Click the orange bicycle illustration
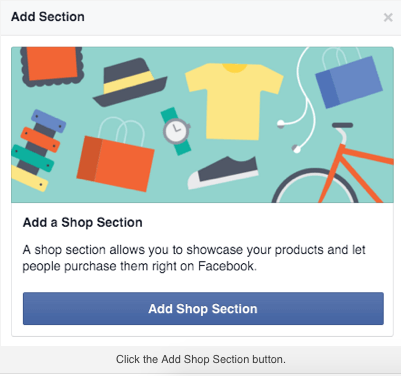This screenshot has width=401, height=376. (x=333, y=163)
